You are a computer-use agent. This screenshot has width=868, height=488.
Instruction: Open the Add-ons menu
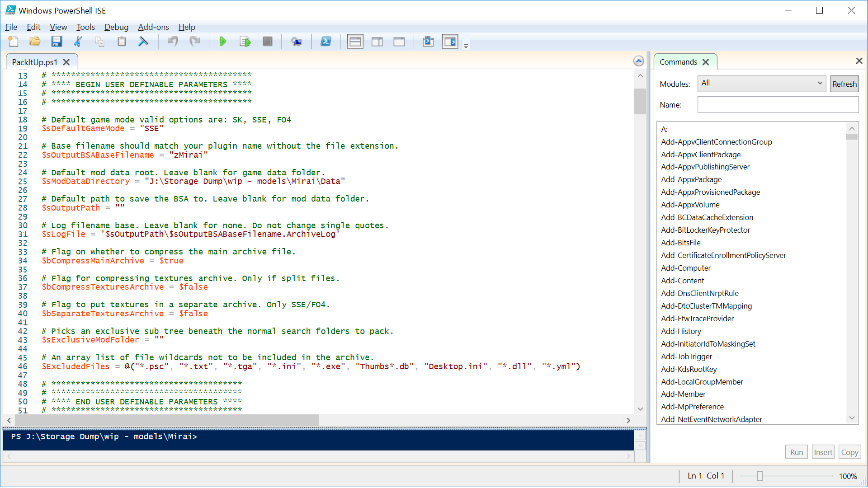click(153, 27)
